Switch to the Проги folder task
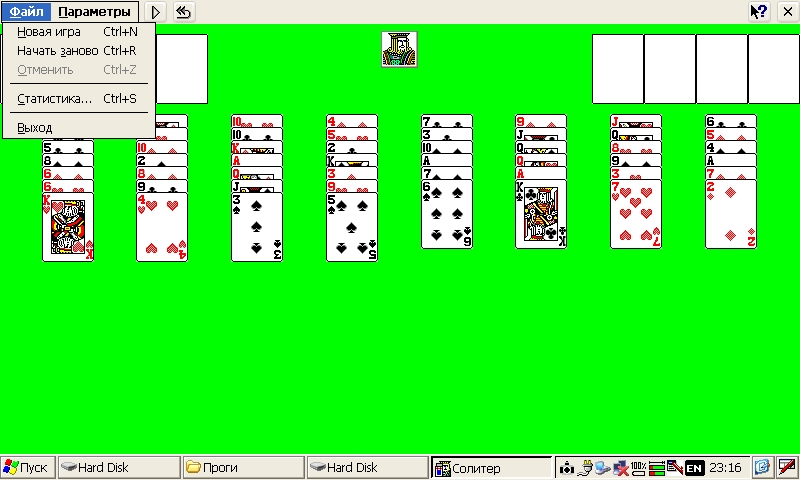The image size is (800, 480). 243,467
